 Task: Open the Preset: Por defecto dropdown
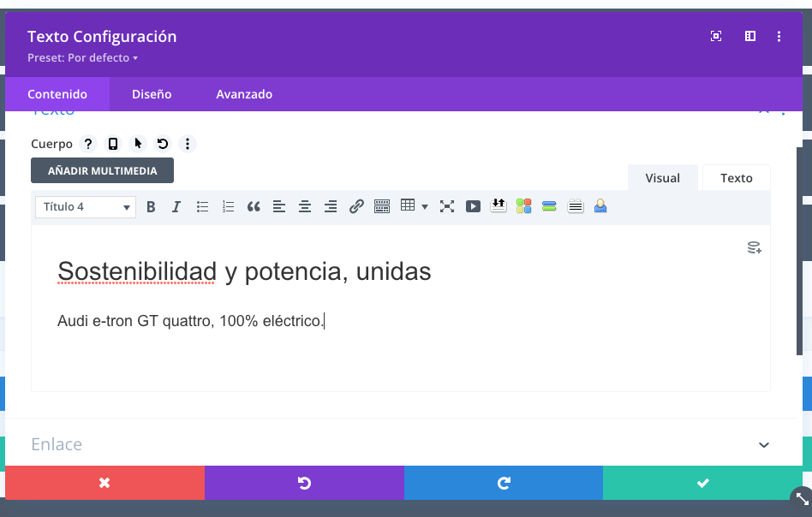coord(82,58)
